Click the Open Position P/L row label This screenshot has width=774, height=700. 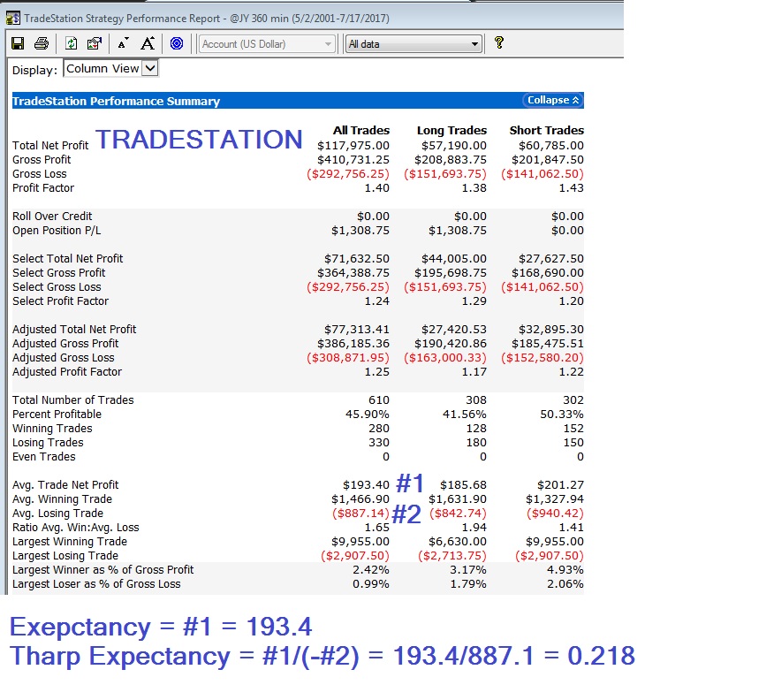(57, 231)
